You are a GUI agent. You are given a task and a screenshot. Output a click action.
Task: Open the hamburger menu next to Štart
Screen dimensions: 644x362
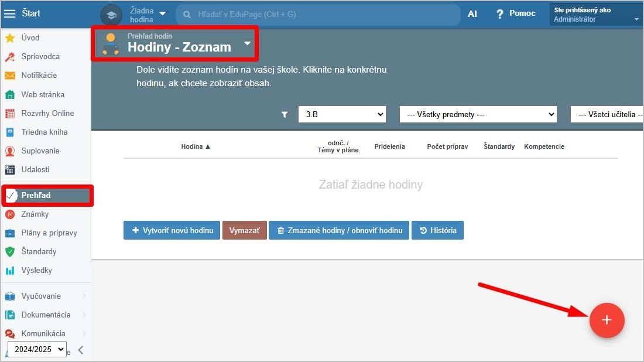coord(10,13)
